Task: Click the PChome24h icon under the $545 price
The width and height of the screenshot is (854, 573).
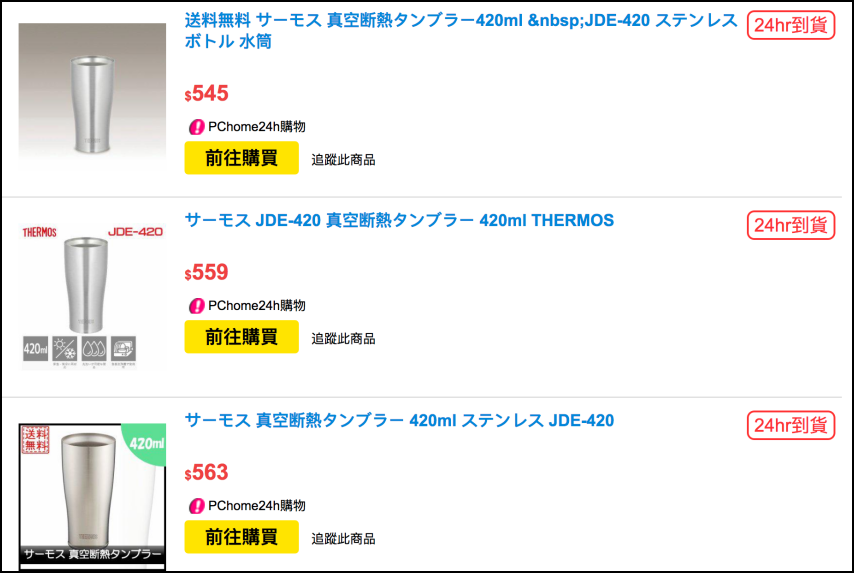Action: pyautogui.click(x=197, y=127)
